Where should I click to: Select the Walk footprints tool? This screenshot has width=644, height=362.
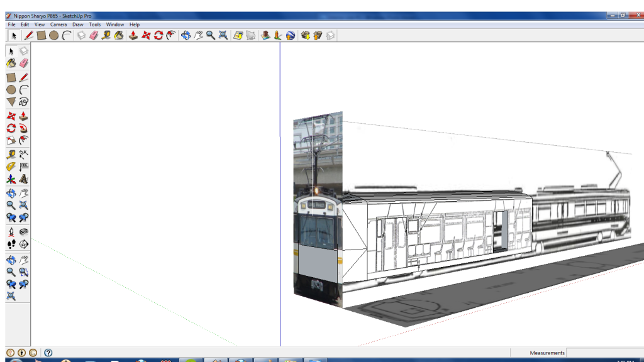tap(11, 244)
